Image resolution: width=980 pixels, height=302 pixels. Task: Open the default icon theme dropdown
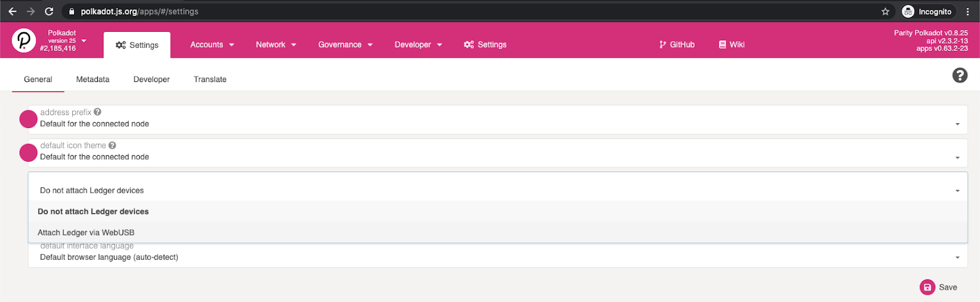point(498,153)
